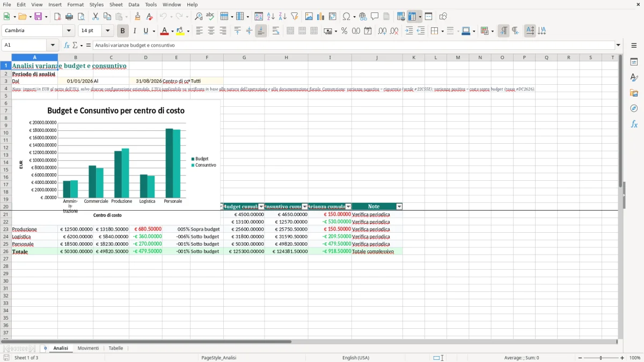This screenshot has width=644, height=362.
Task: Adjust the zoom slider
Action: (x=601, y=358)
